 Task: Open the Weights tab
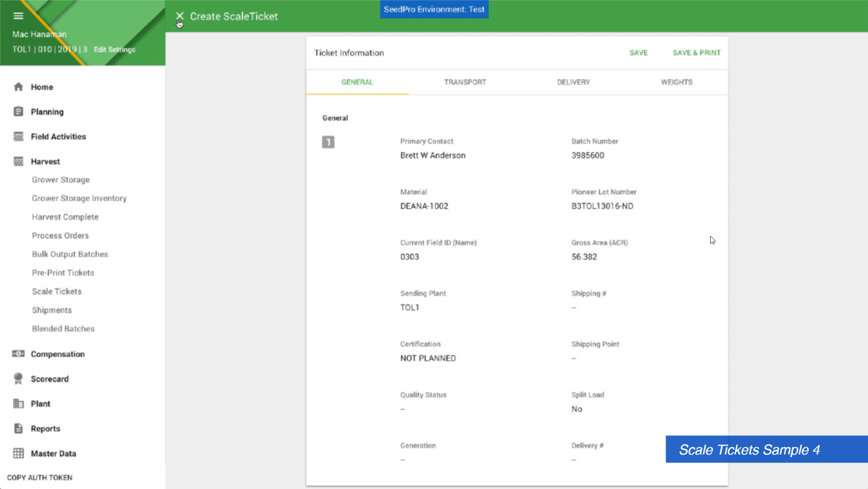point(676,82)
